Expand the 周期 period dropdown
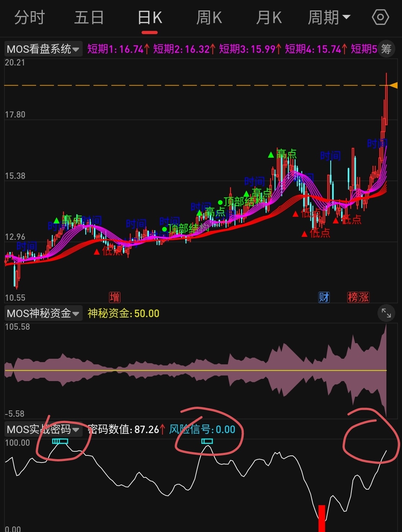Image resolution: width=402 pixels, height=532 pixels. (329, 18)
